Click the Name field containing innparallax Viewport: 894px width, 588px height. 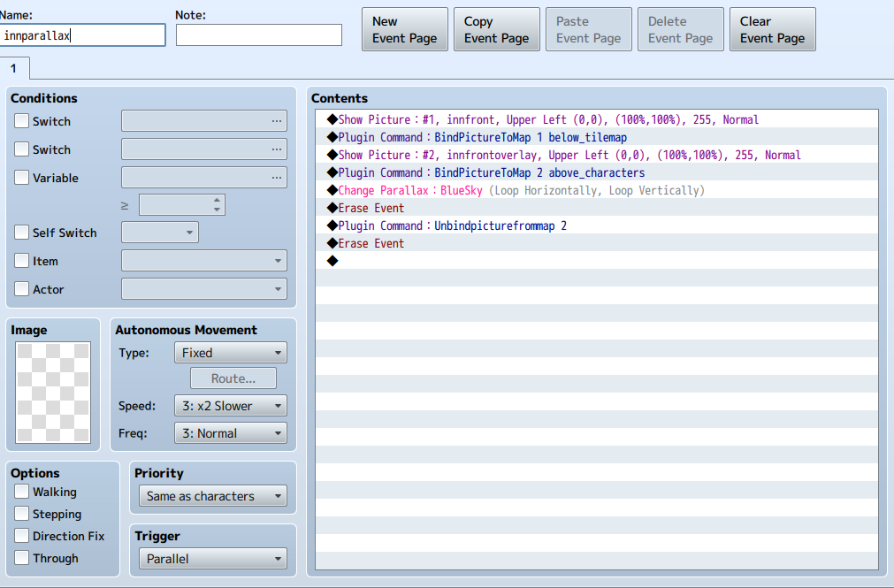point(83,35)
